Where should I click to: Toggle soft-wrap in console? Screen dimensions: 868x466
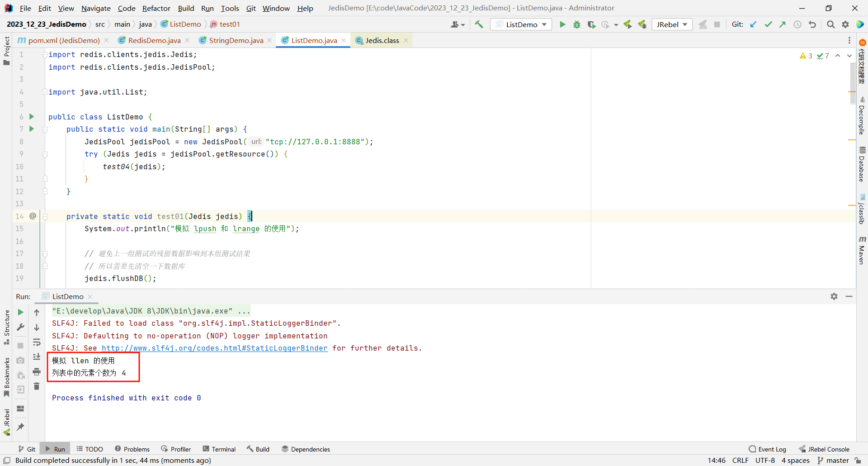coord(37,342)
